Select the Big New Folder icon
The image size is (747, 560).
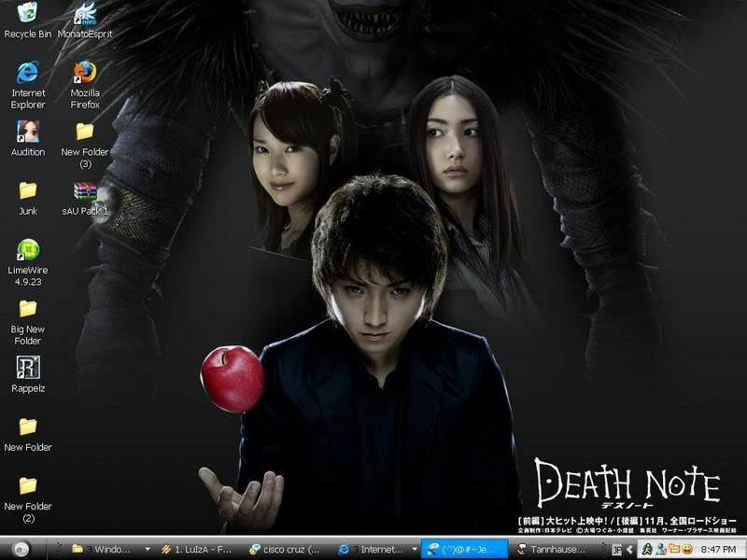coord(28,322)
